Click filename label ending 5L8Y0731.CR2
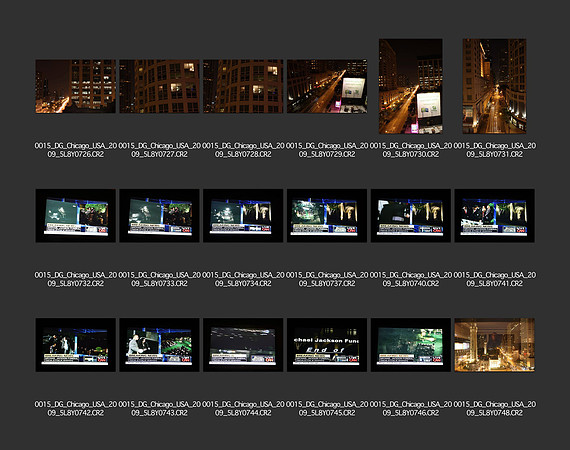This screenshot has height=450, width=570. [494, 150]
